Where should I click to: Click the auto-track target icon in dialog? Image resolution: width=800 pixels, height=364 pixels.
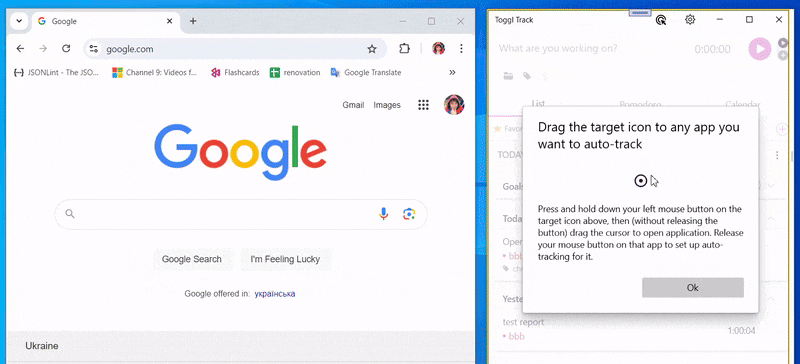(x=640, y=181)
